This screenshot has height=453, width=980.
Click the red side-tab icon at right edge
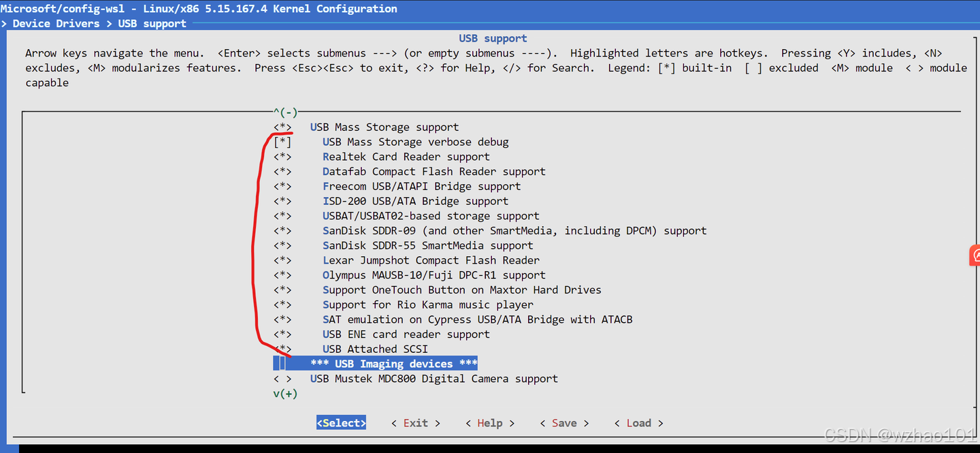pos(975,255)
